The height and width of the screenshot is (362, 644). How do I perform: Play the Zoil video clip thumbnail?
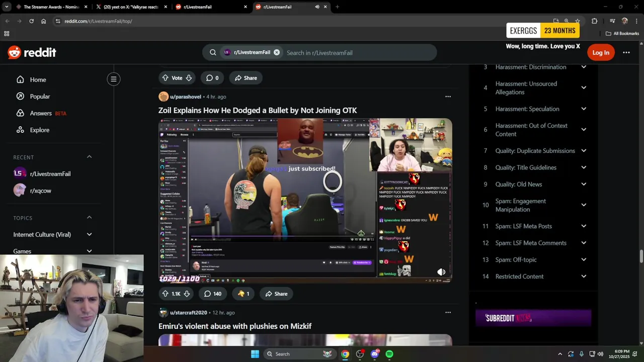305,200
